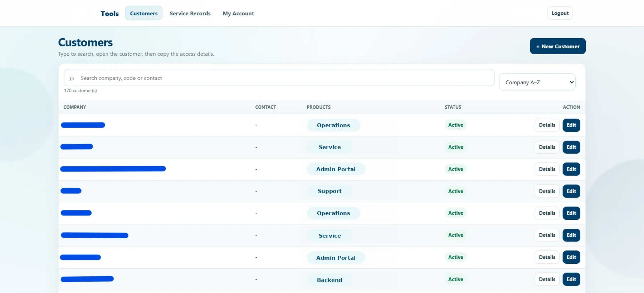The image size is (644, 293).
Task: Edit the first Service row customer
Action: (x=571, y=147)
